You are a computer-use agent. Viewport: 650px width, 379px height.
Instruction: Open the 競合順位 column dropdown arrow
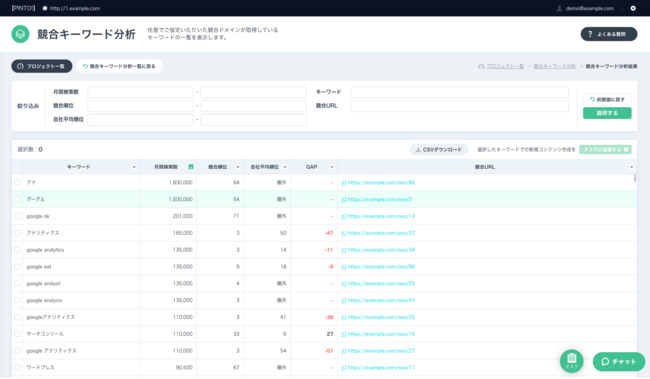point(238,167)
